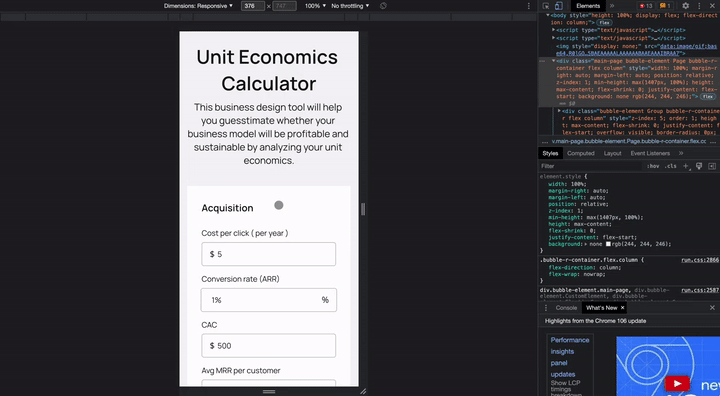Click the rotate screen icon
The width and height of the screenshot is (720, 396).
click(383, 6)
